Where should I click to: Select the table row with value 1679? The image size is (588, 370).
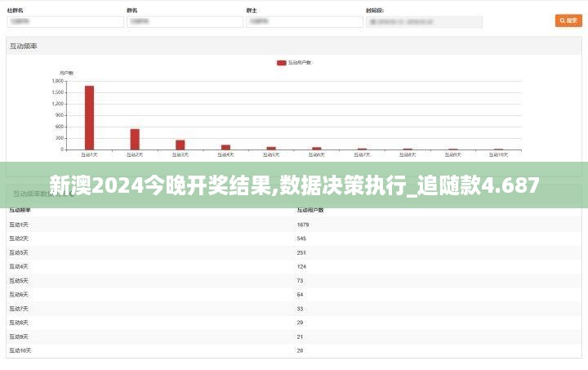click(294, 224)
